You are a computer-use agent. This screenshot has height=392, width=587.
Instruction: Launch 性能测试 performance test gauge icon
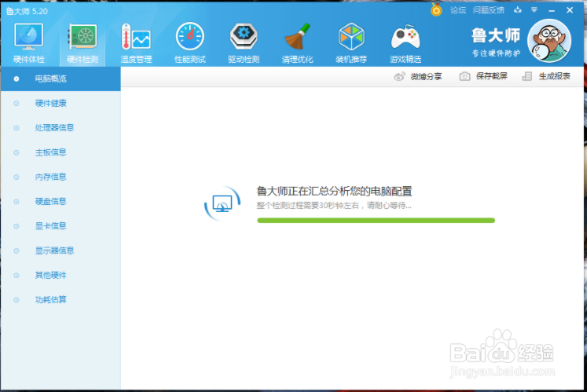(190, 36)
